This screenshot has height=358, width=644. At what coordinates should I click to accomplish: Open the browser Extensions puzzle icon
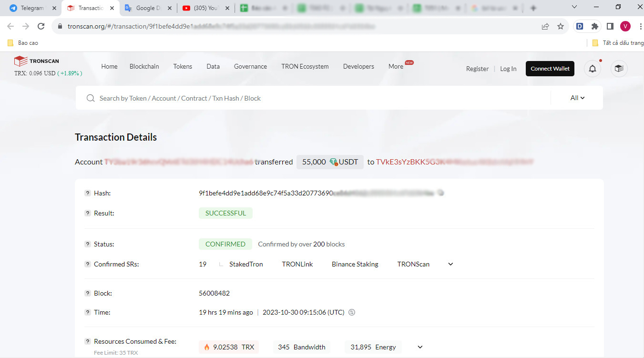[595, 26]
